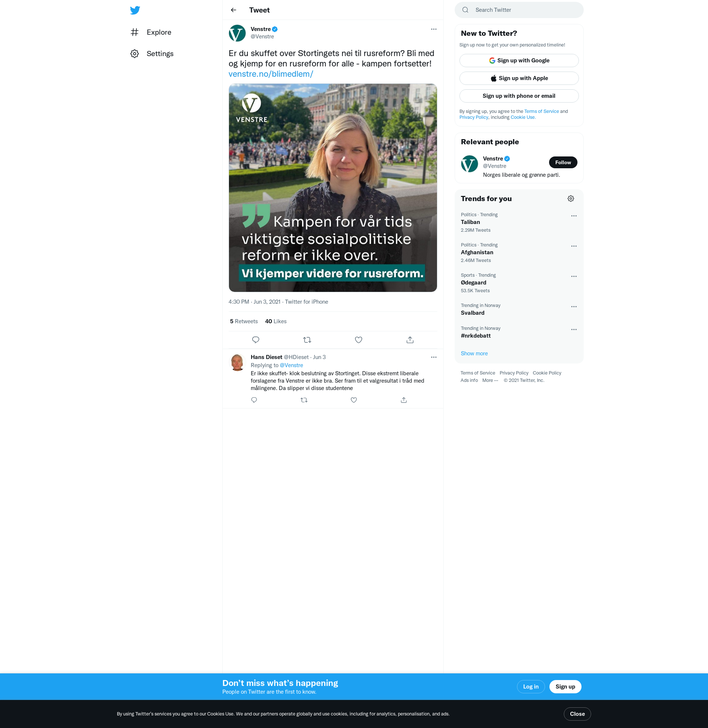Like the Venstre tweet
Viewport: 708px width, 728px height.
pyautogui.click(x=358, y=340)
